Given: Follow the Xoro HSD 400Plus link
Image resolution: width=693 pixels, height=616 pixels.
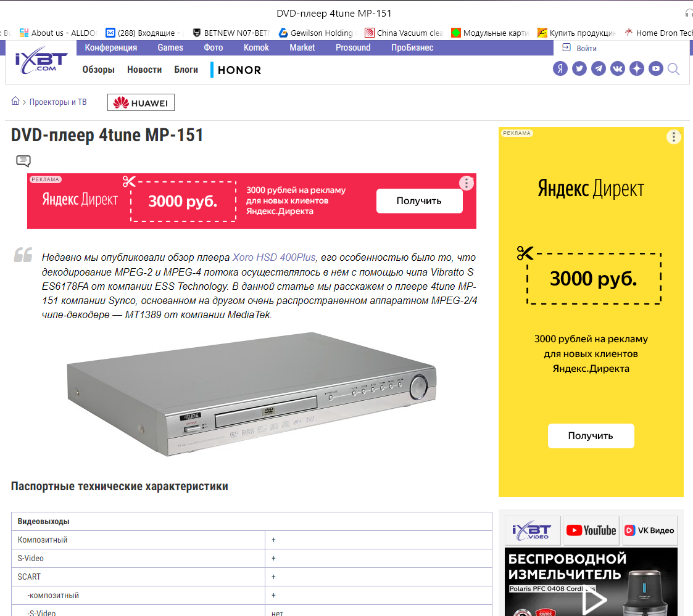Looking at the screenshot, I should coord(274,257).
